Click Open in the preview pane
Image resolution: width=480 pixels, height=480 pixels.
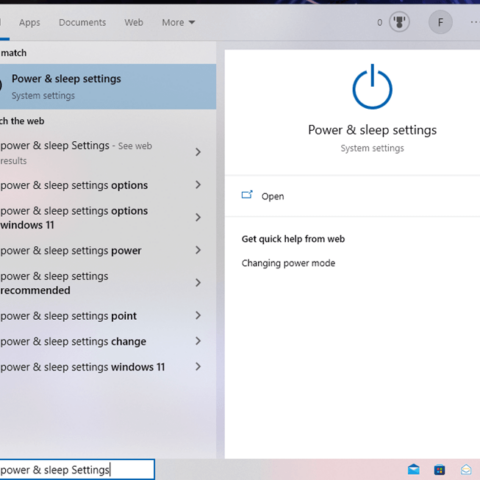click(273, 196)
